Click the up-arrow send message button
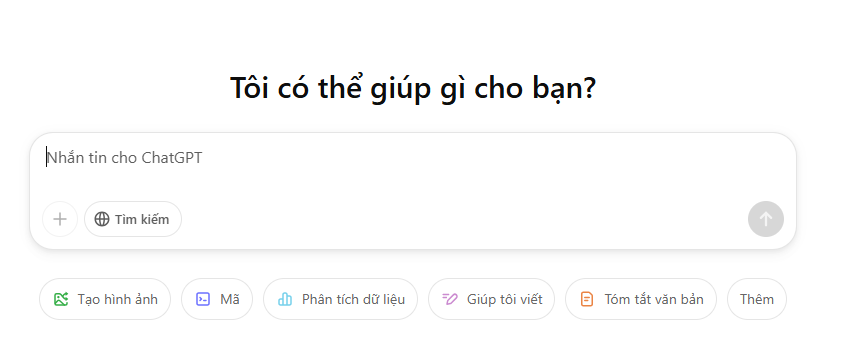Screen dimensions: 844x362 765,219
